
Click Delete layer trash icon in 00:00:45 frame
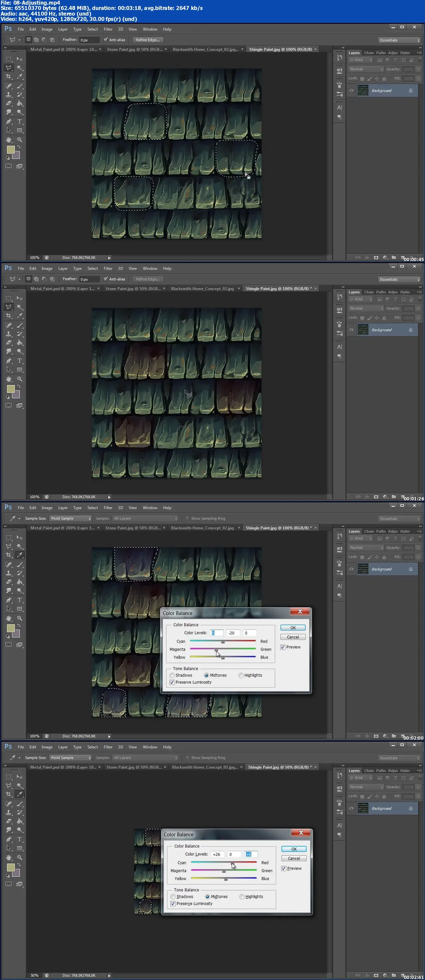[411, 258]
